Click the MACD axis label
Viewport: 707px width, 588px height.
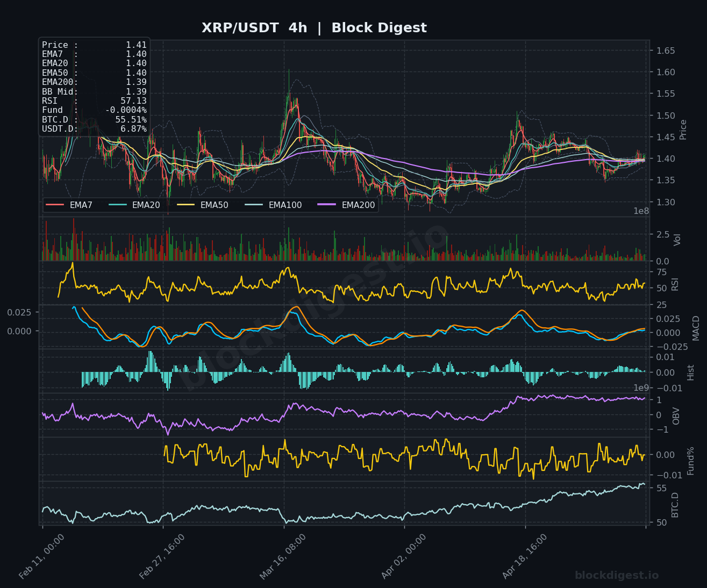[696, 328]
